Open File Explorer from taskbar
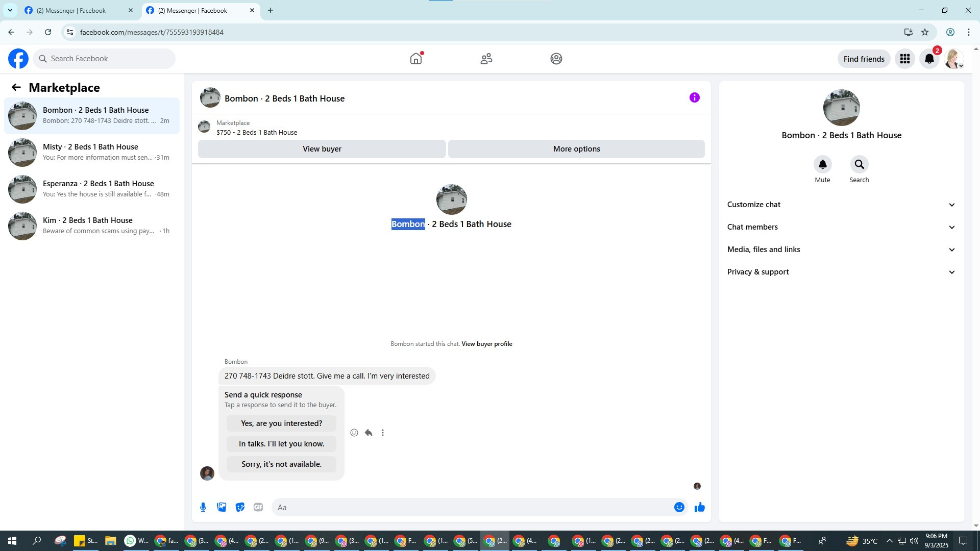Screen dimensions: 980x551 pos(110,541)
